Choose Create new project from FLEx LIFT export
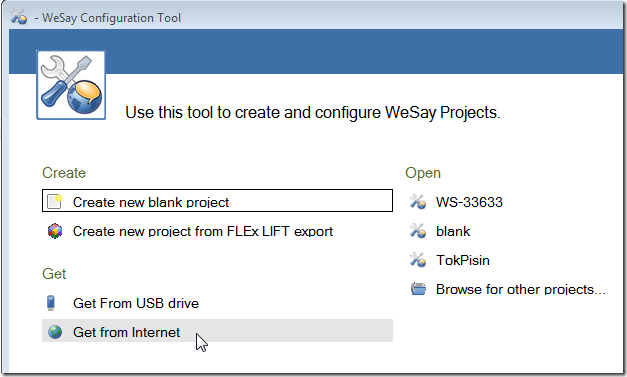 (x=203, y=231)
